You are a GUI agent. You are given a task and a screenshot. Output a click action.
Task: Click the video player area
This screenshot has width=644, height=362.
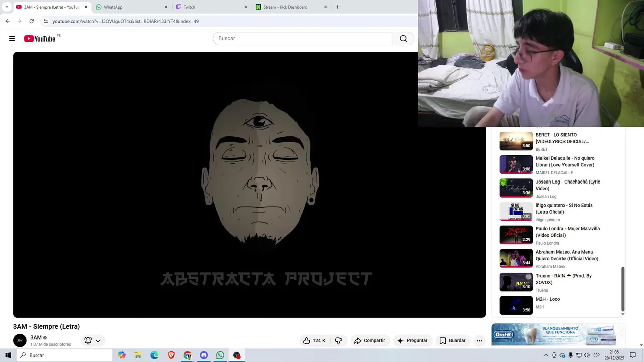(249, 185)
